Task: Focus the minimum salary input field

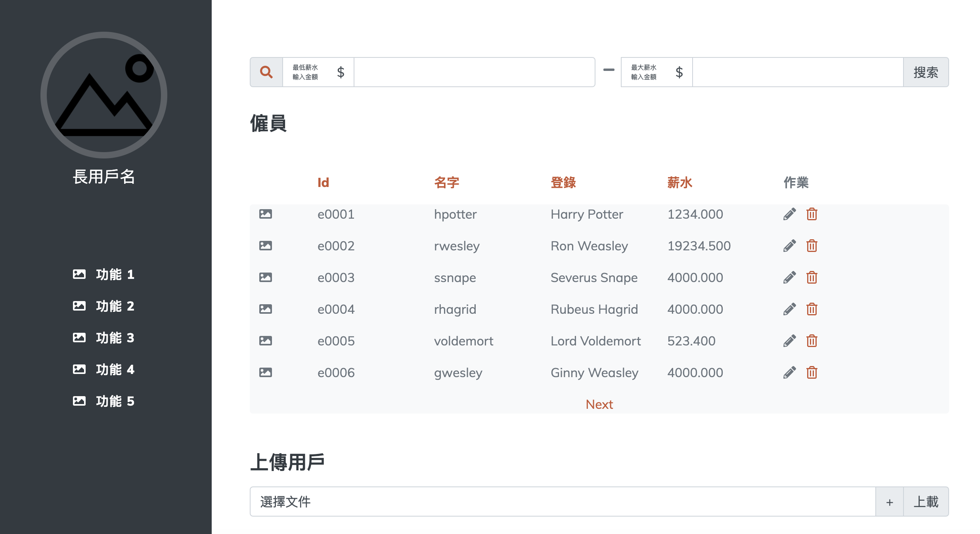Action: click(x=474, y=72)
